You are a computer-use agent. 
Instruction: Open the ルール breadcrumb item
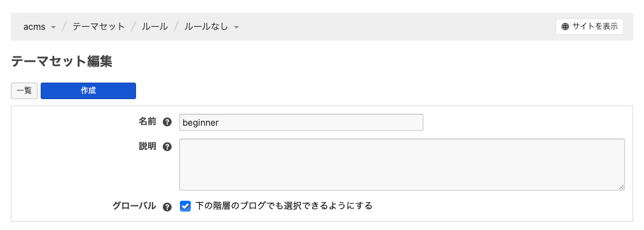[x=155, y=27]
